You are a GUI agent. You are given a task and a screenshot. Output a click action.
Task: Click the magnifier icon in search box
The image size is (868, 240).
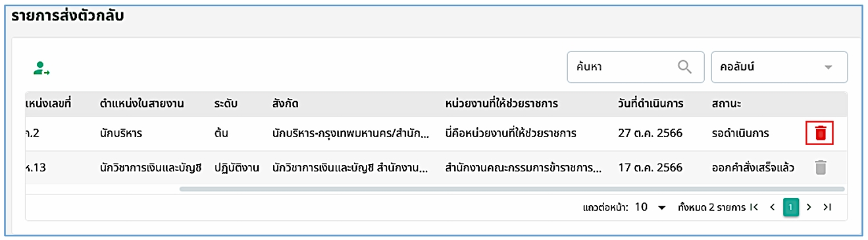(x=685, y=67)
